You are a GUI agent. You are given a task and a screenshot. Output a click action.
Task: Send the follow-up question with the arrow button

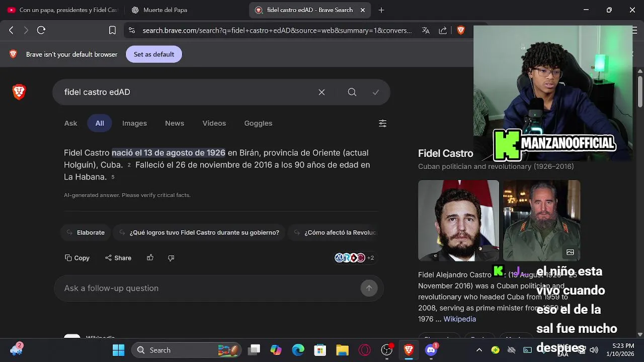pos(369,288)
